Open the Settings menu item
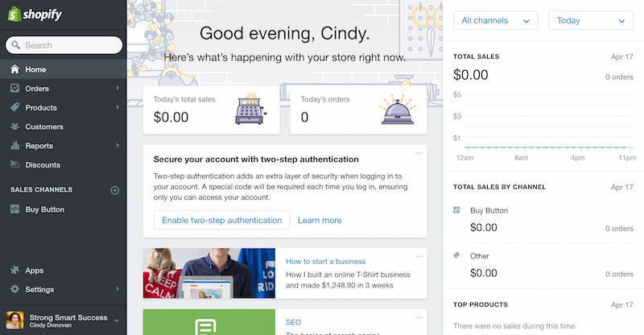 pos(39,289)
